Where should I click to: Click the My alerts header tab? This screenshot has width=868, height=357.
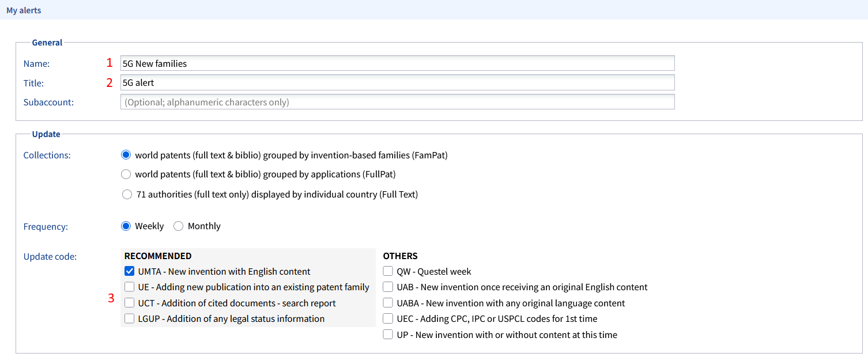(24, 10)
